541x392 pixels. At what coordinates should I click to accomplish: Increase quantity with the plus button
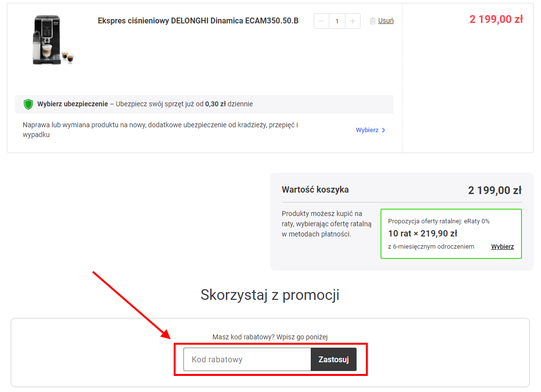point(353,21)
